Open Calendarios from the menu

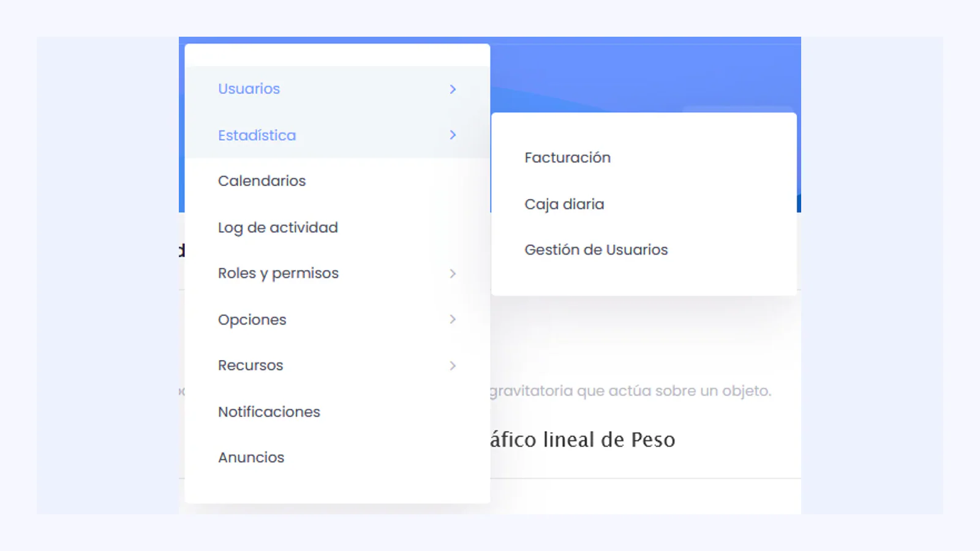coord(337,181)
